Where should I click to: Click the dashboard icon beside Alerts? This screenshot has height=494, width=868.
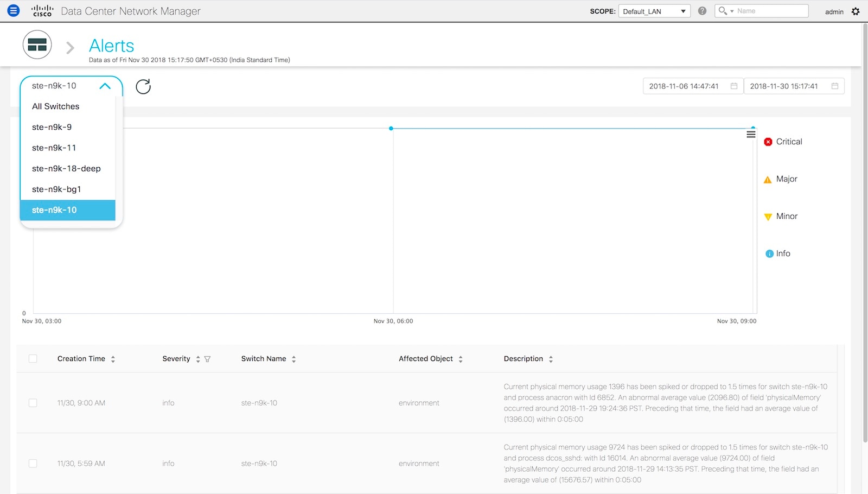(x=37, y=45)
